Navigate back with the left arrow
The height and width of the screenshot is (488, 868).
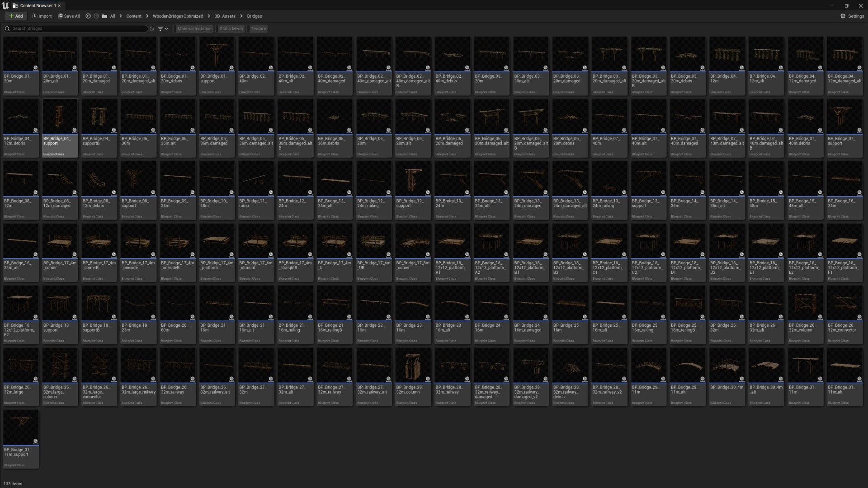point(88,16)
